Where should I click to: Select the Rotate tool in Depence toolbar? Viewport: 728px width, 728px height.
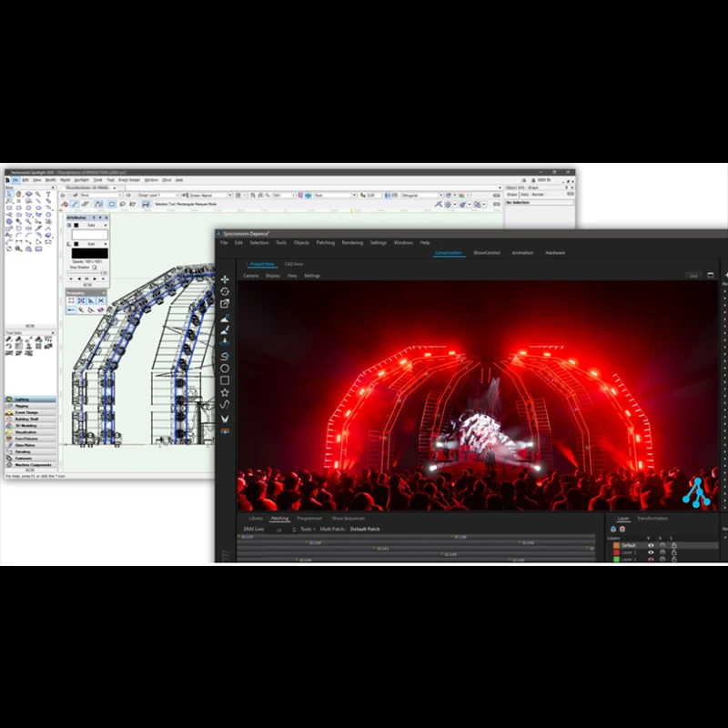(225, 291)
